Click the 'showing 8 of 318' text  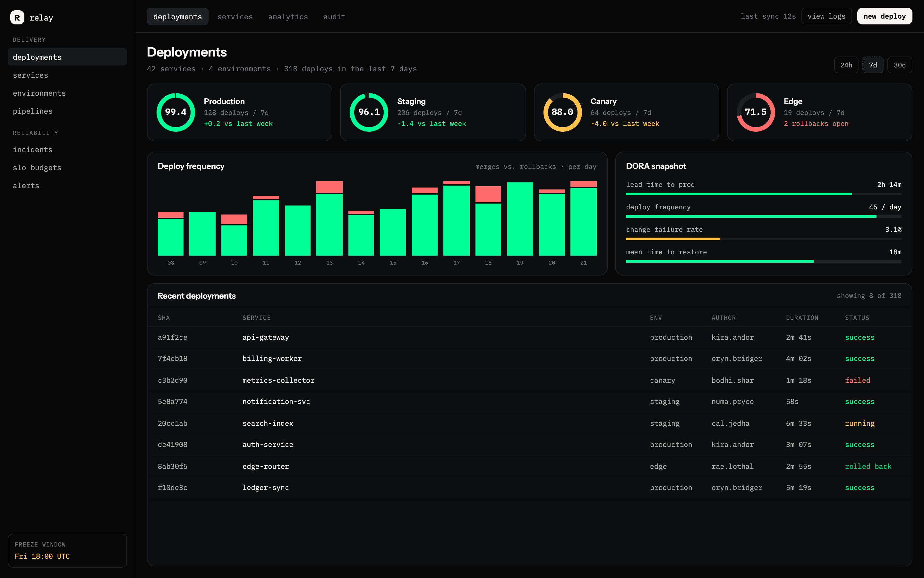click(x=869, y=295)
